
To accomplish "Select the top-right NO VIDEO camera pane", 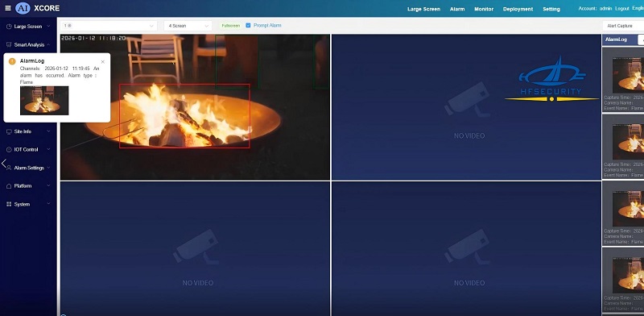I will point(467,107).
